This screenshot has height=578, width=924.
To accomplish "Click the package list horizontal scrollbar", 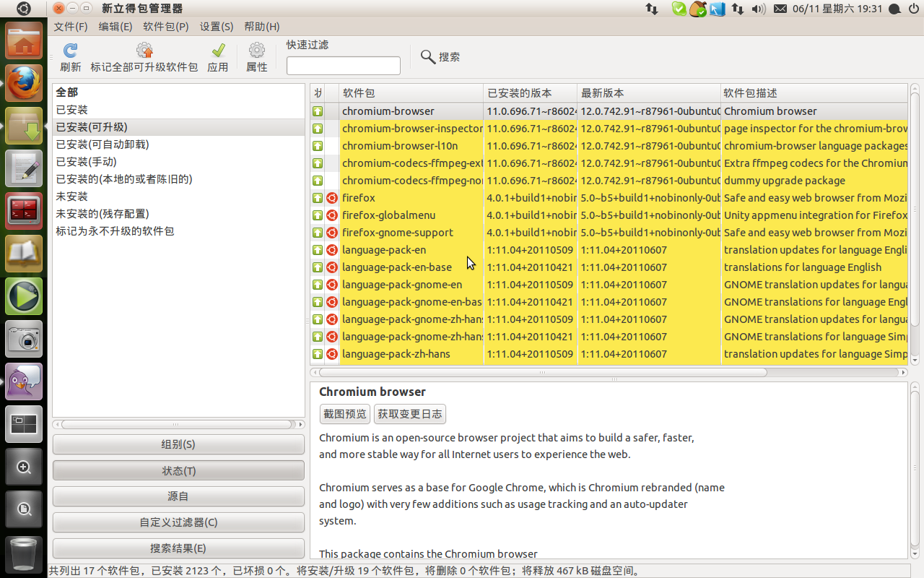I will pos(543,373).
